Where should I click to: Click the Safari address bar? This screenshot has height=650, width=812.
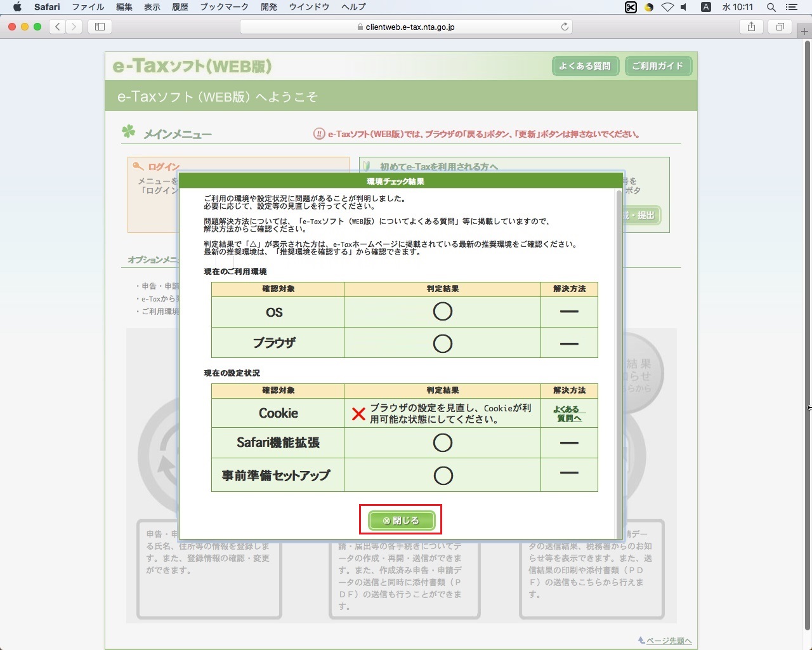pyautogui.click(x=405, y=27)
